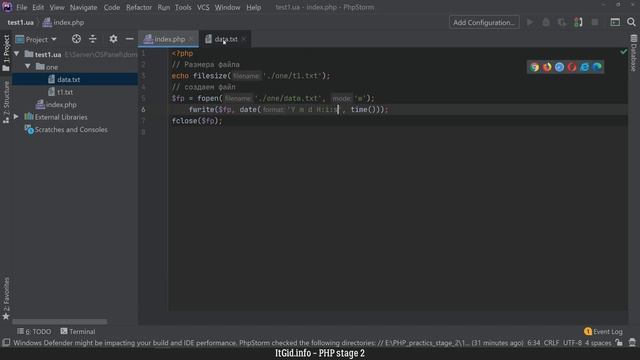Change 4 spaces indent setting

598,343
